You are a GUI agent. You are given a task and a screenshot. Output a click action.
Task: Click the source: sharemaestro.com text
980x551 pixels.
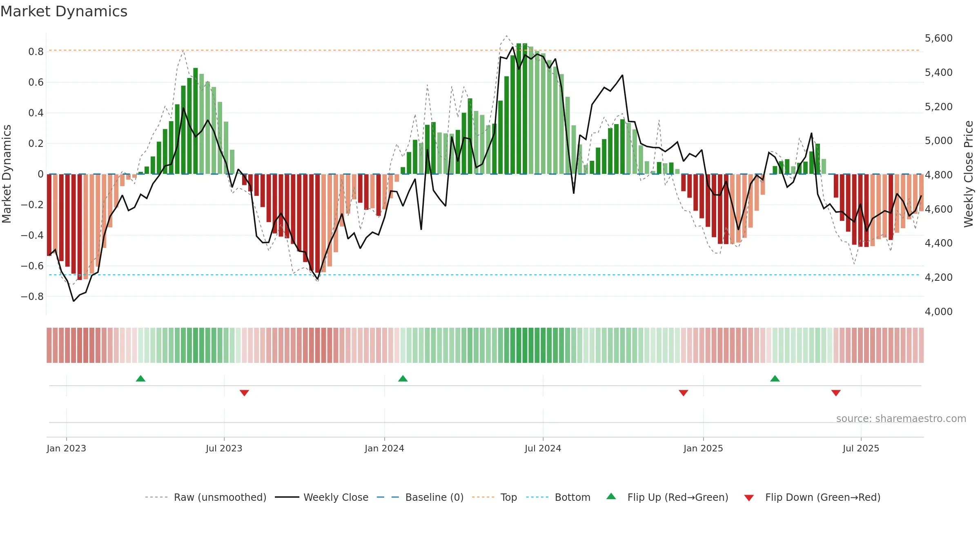901,418
